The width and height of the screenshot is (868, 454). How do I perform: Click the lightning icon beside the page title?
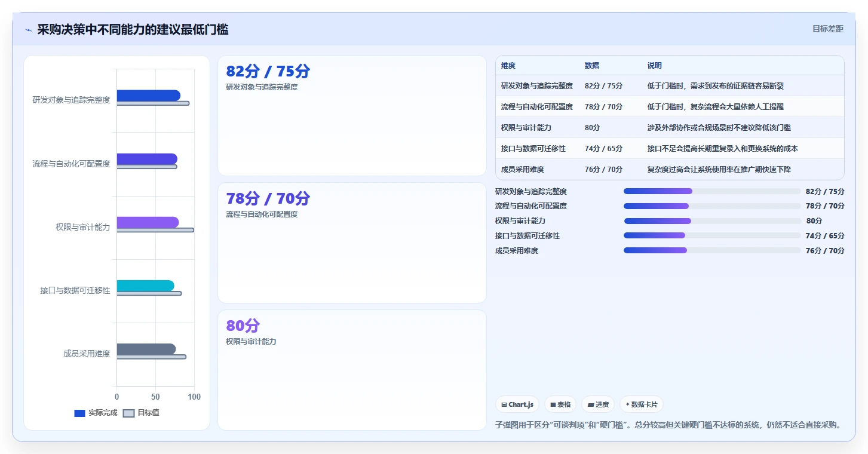29,30
